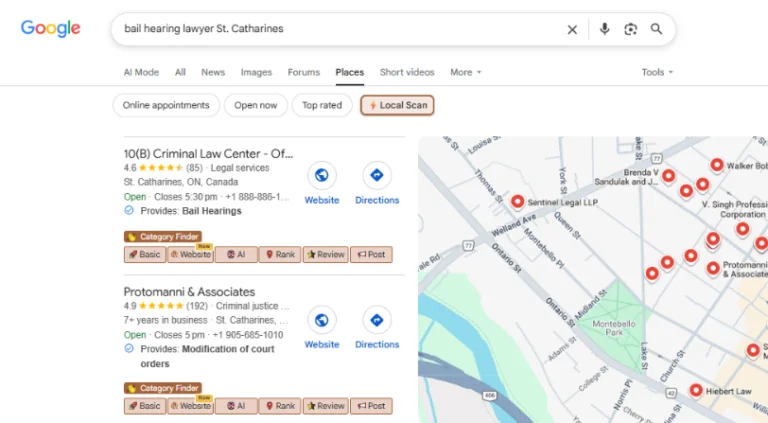Click Rank button under Protomanni & Associates
This screenshot has width=768, height=423.
coord(280,406)
